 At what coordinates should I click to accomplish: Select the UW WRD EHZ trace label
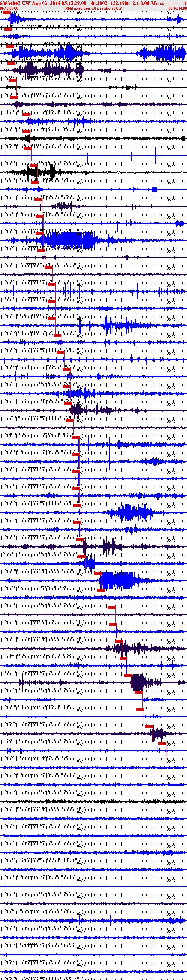tap(44, 978)
